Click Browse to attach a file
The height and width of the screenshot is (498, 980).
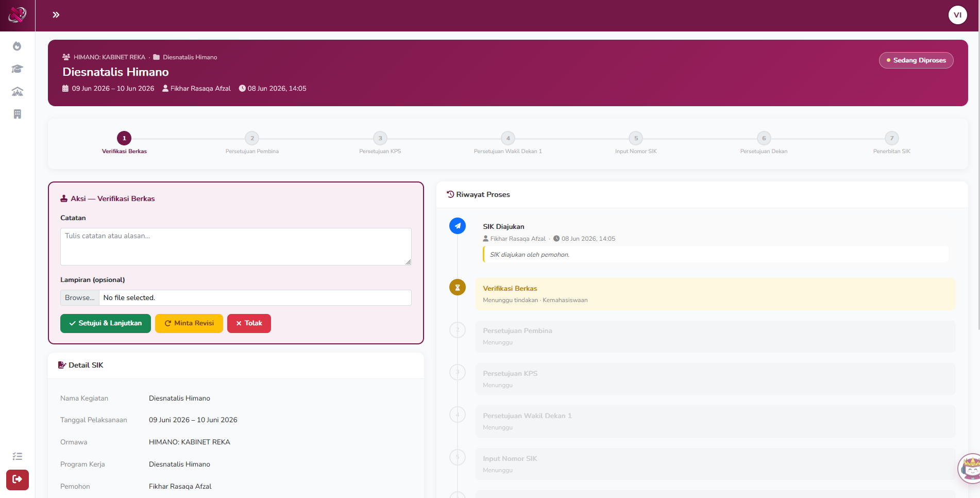point(80,297)
